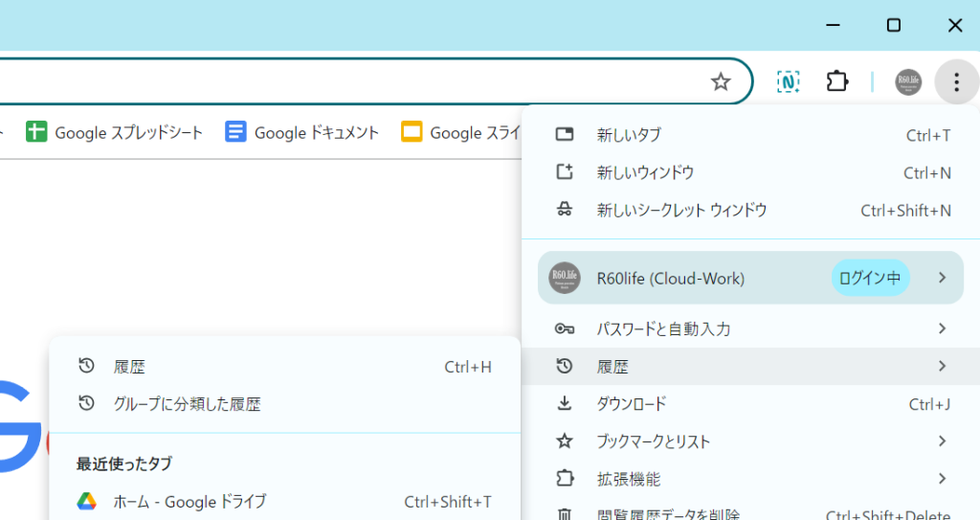Open the Extensions puzzle icon in toolbar
This screenshot has width=980, height=520.
point(837,82)
